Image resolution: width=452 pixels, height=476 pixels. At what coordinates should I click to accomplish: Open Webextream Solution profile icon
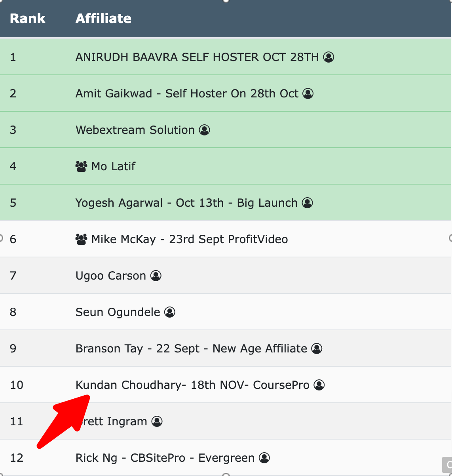(x=204, y=130)
